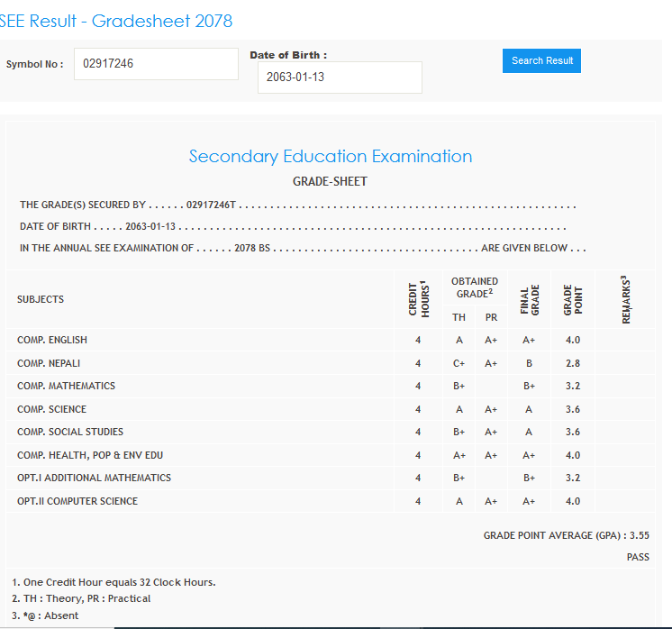Click the SUBJECTS column header
The width and height of the screenshot is (672, 629).
(41, 299)
